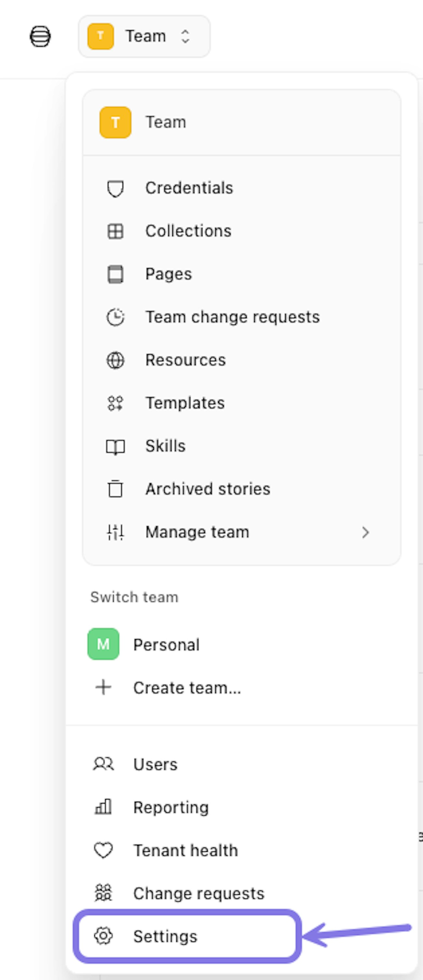423x980 pixels.
Task: Click the Archived stories trash icon
Action: click(x=116, y=489)
